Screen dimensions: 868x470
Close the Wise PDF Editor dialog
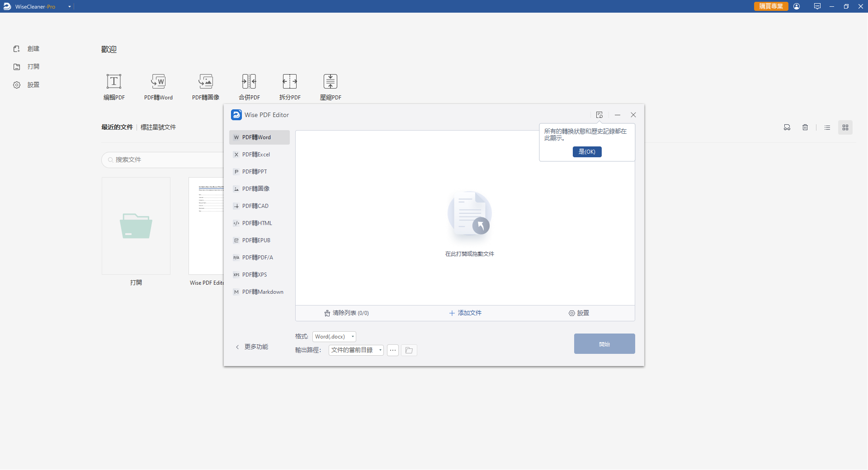633,115
